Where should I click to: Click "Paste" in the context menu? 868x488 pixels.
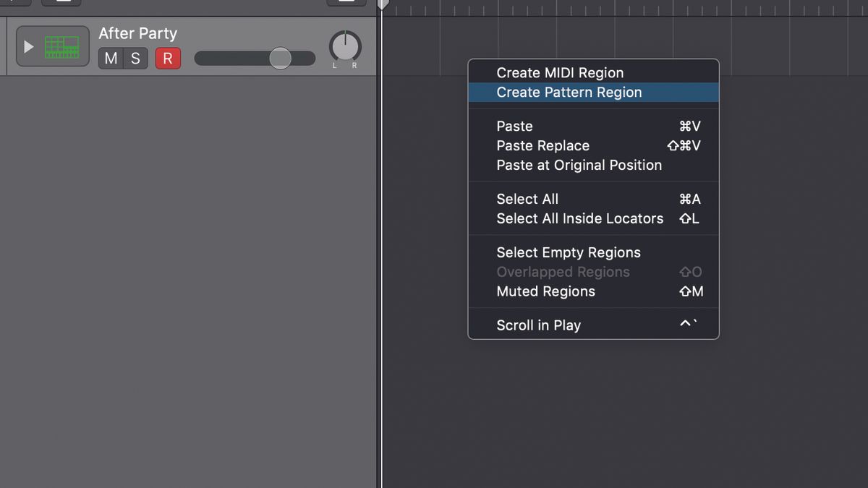514,126
